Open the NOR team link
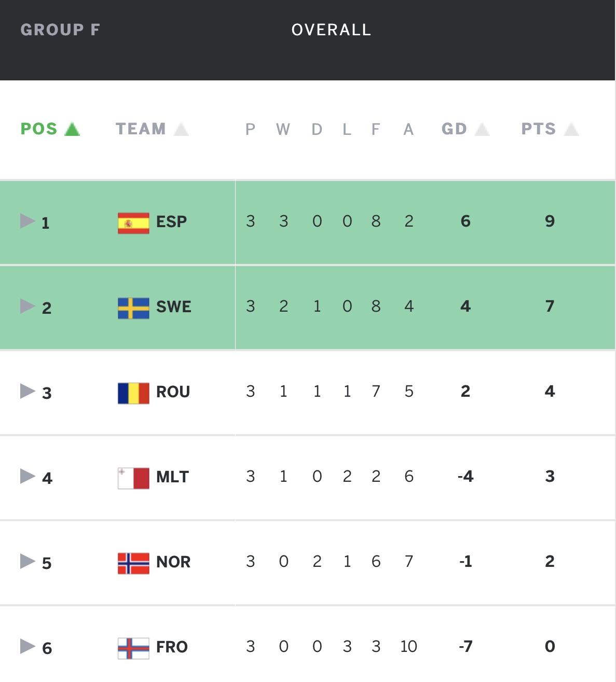 tap(173, 562)
